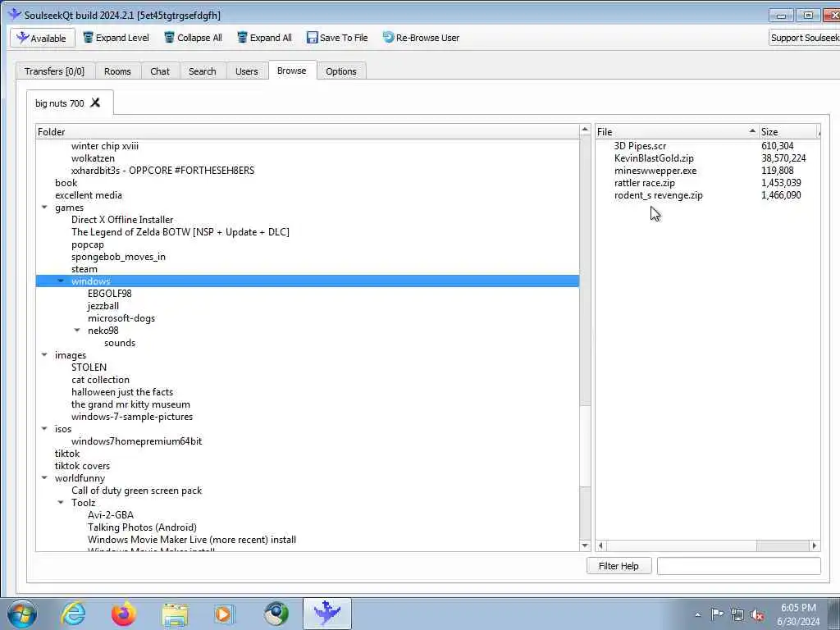Image resolution: width=840 pixels, height=630 pixels.
Task: Click the Expand Level toolbar button
Action: pos(116,38)
